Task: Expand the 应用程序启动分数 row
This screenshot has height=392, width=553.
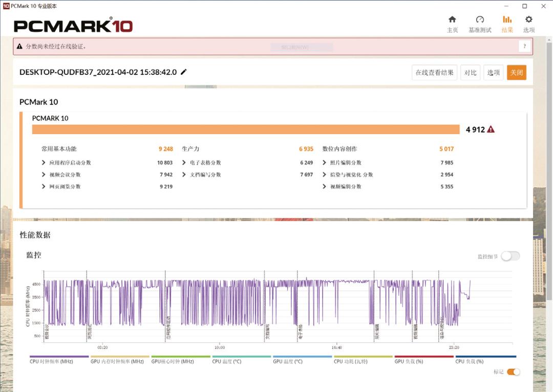Action: pos(44,163)
